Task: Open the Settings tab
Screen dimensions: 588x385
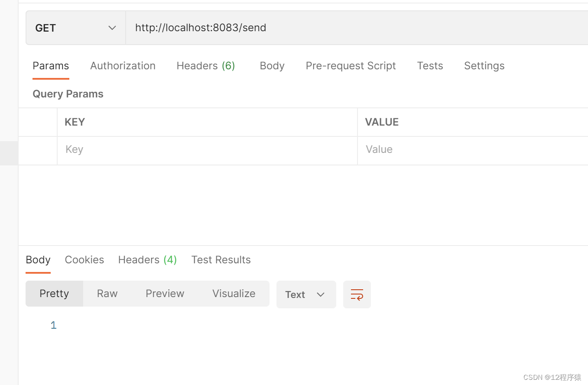Action: pos(484,66)
